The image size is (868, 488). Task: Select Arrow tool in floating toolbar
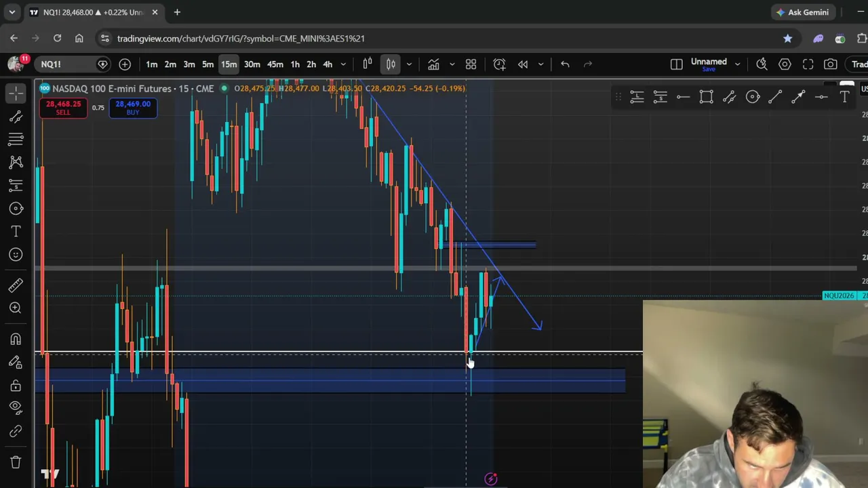pyautogui.click(x=798, y=98)
